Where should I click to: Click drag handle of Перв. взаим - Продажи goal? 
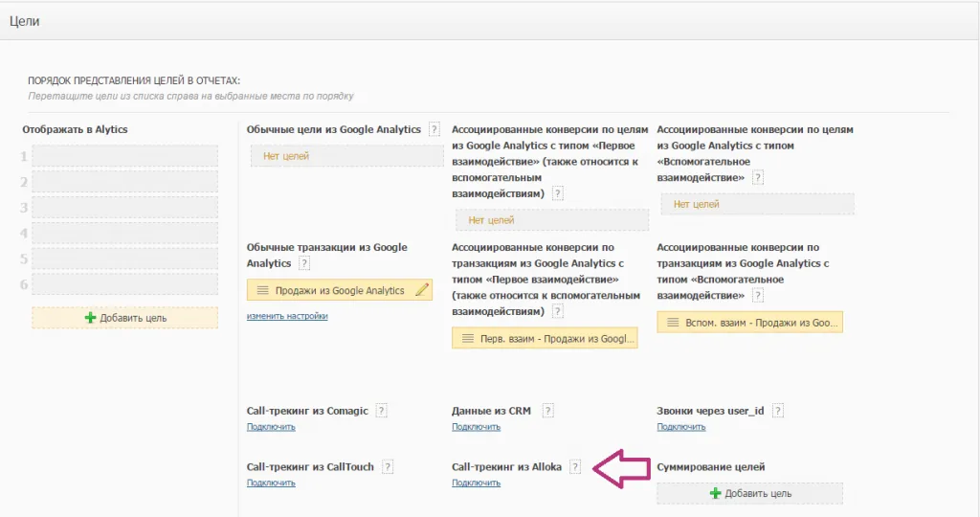pyautogui.click(x=467, y=338)
